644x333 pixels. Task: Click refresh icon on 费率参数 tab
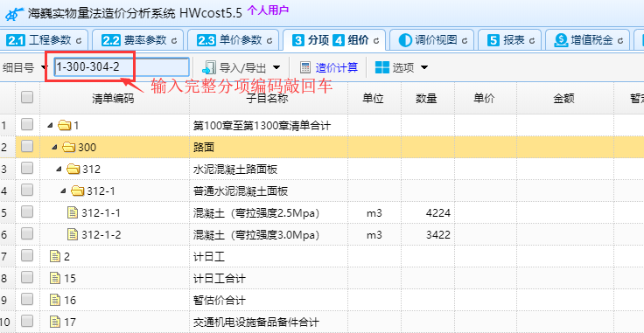click(x=174, y=40)
